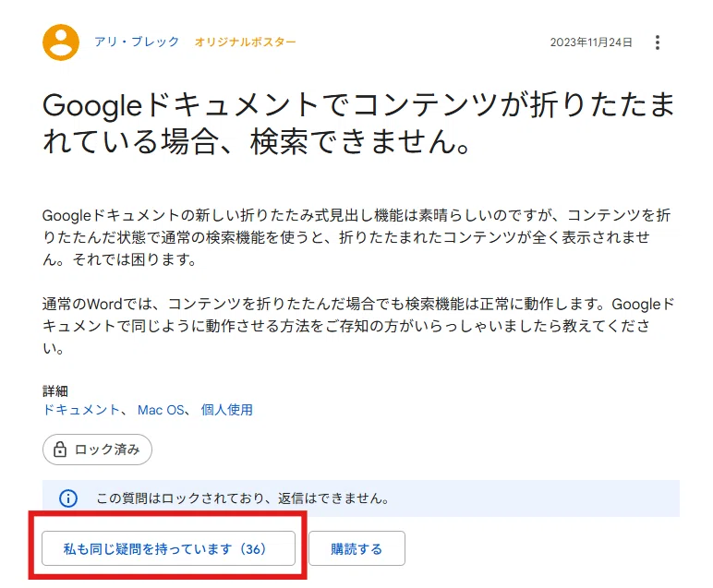The width and height of the screenshot is (713, 588).
Task: Click the post title about Googleドキュメント
Action: tap(358, 123)
